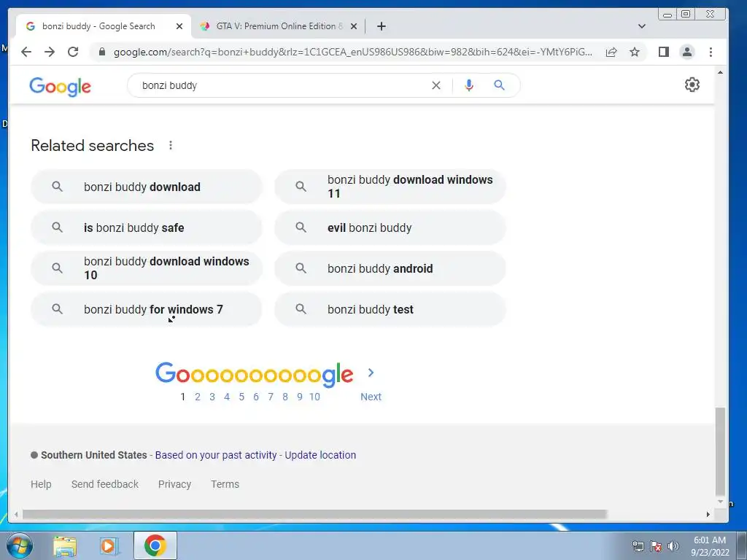The image size is (747, 560).
Task: Select related search bonzi buddy download windows 10
Action: point(147,268)
